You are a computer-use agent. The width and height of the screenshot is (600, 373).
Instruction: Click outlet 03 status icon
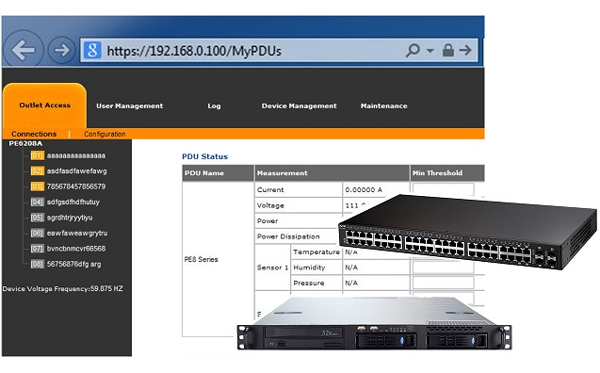pyautogui.click(x=37, y=187)
